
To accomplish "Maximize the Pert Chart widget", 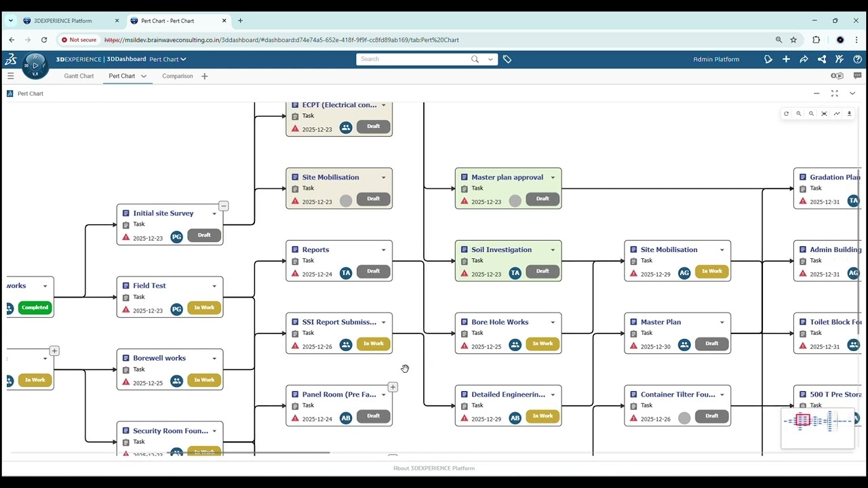I will point(835,94).
